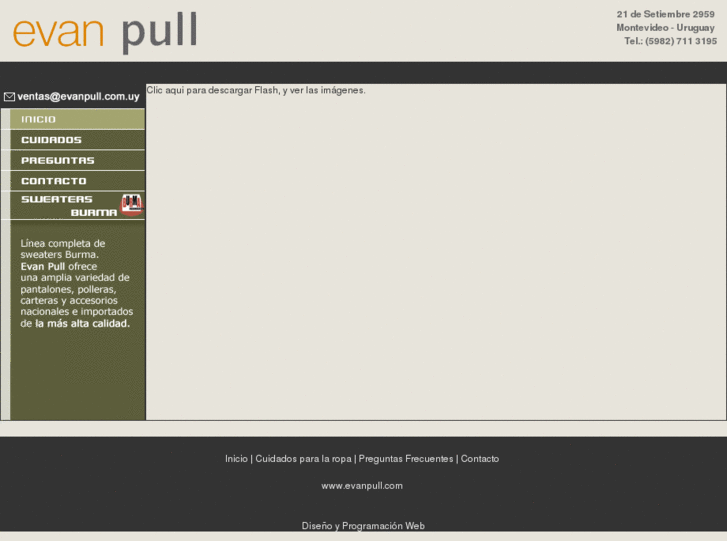Follow the footer Inicio link
The height and width of the screenshot is (545, 727).
(236, 459)
